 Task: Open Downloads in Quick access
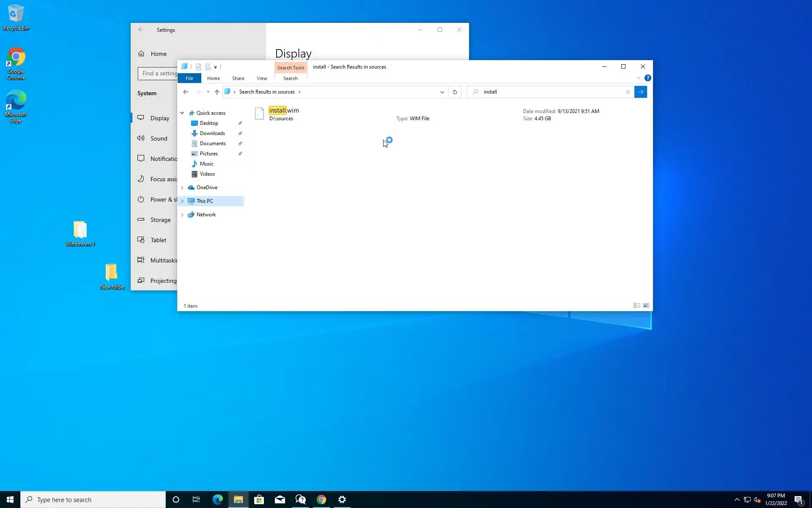(212, 133)
